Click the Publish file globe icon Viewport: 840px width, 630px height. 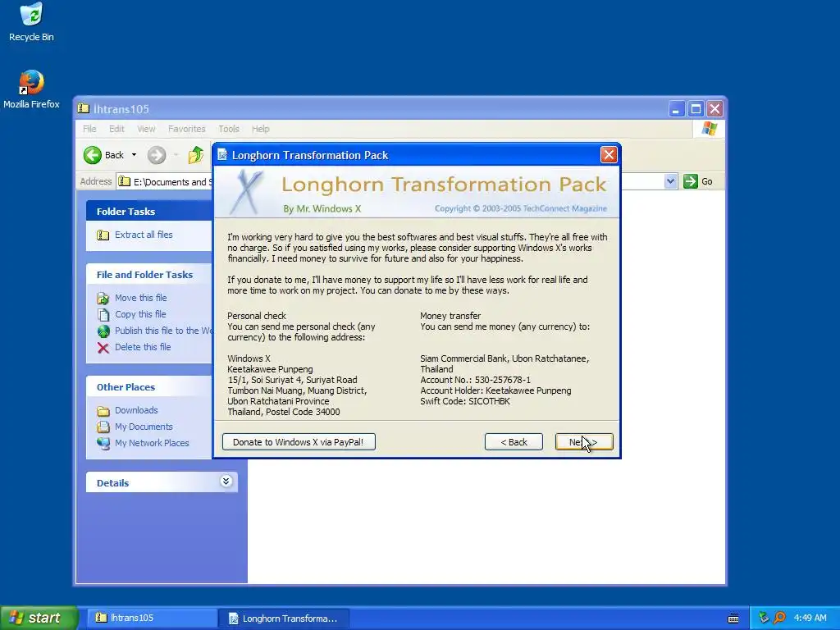pyautogui.click(x=103, y=331)
